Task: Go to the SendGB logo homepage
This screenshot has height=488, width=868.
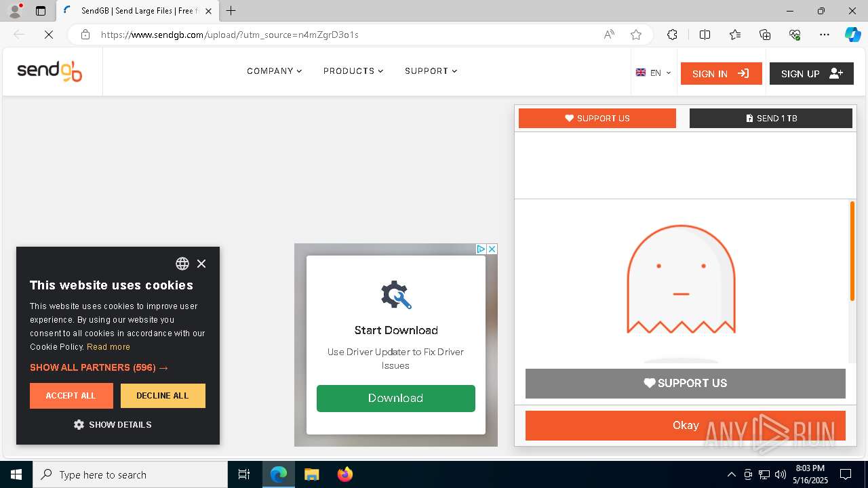Action: (50, 71)
